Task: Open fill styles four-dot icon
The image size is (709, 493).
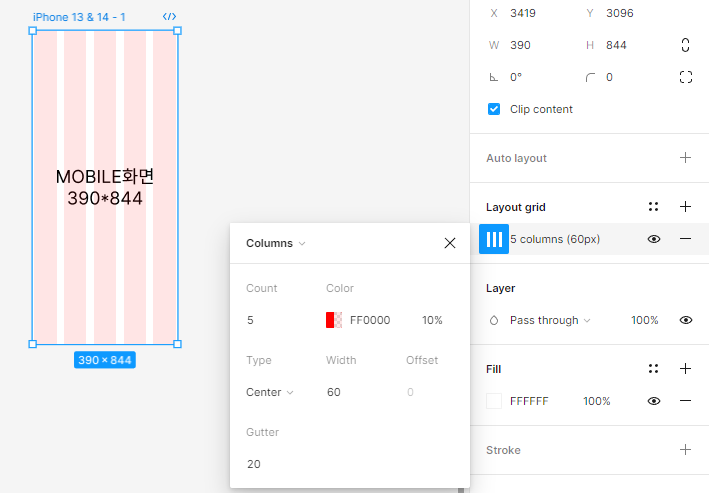Action: (653, 369)
